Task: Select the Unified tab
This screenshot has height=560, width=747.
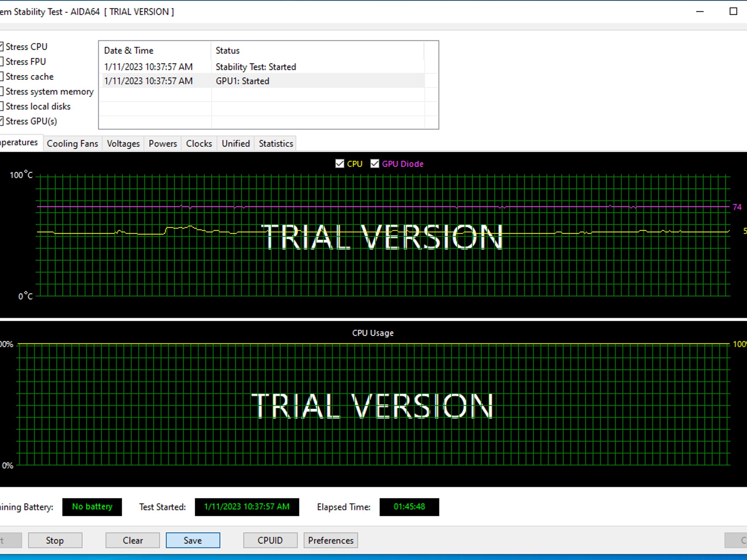Action: point(236,144)
